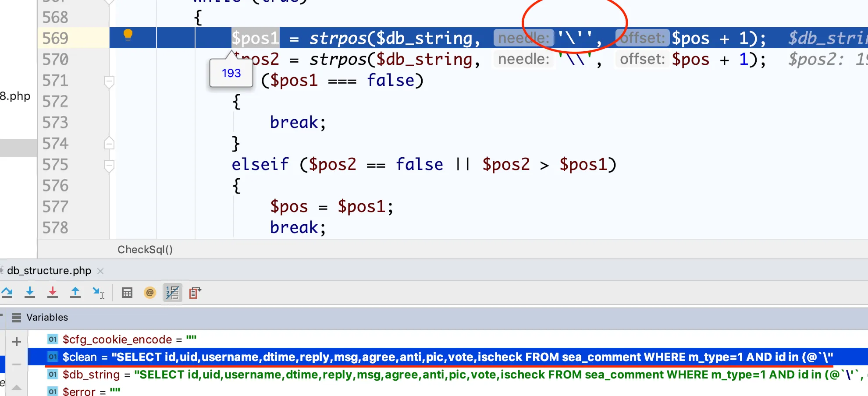Collapse the elseif block at line 575
868x396 pixels.
(x=109, y=166)
